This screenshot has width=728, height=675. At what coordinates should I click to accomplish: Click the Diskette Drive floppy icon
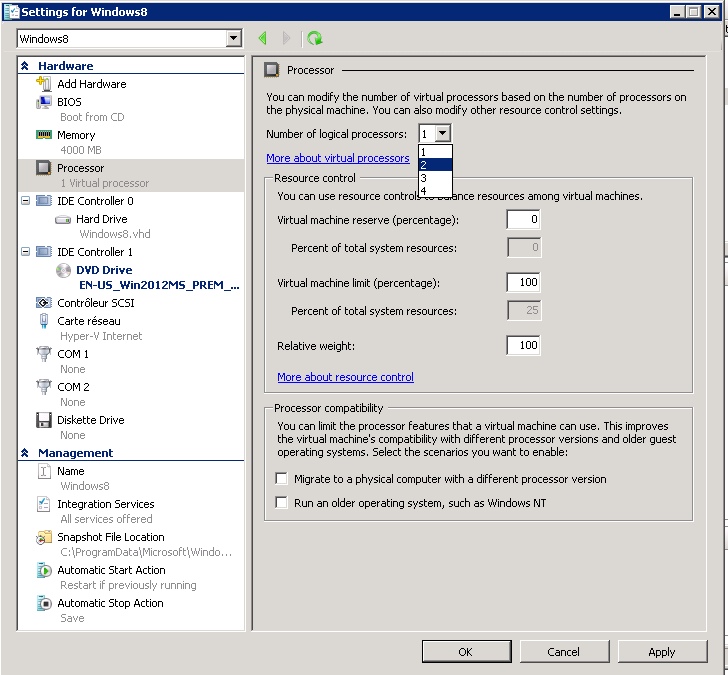click(44, 420)
